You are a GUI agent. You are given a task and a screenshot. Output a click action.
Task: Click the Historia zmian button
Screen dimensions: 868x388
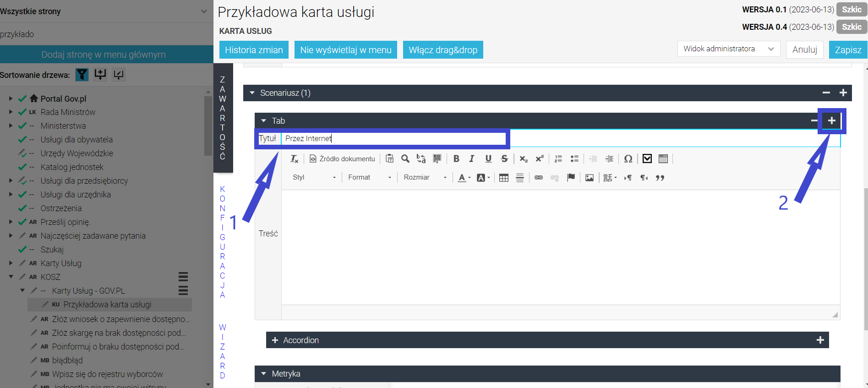click(254, 49)
